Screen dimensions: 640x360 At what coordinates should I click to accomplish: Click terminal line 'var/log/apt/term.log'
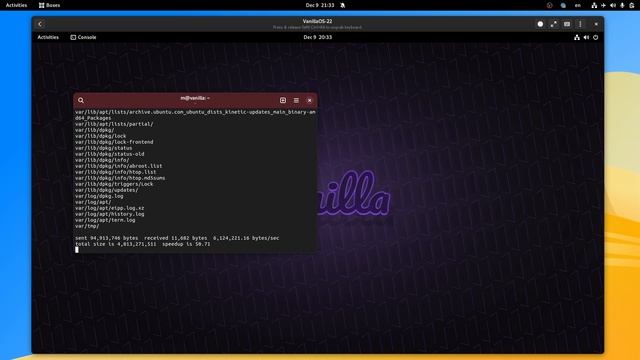tap(105, 220)
